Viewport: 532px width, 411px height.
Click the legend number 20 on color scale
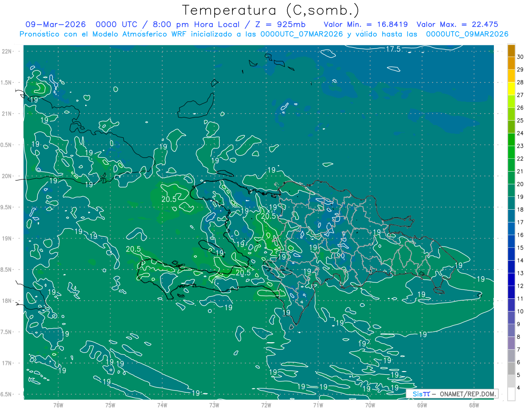pyautogui.click(x=520, y=184)
